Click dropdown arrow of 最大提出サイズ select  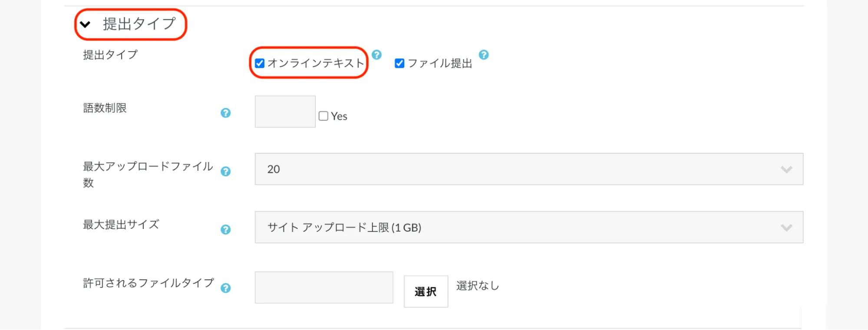pos(786,228)
